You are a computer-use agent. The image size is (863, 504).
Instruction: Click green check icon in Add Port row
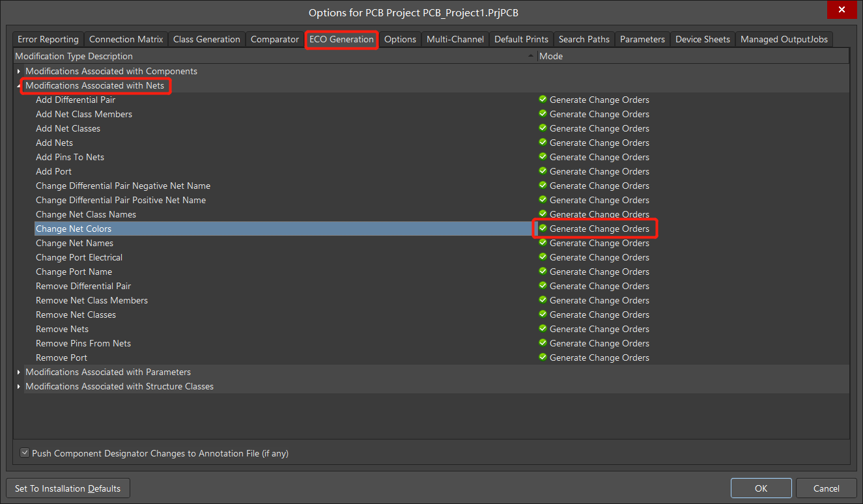tap(543, 171)
